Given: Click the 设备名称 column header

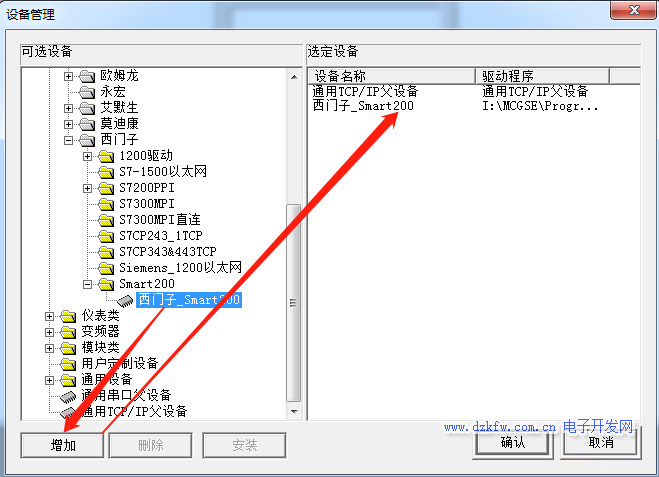Looking at the screenshot, I should coord(392,76).
